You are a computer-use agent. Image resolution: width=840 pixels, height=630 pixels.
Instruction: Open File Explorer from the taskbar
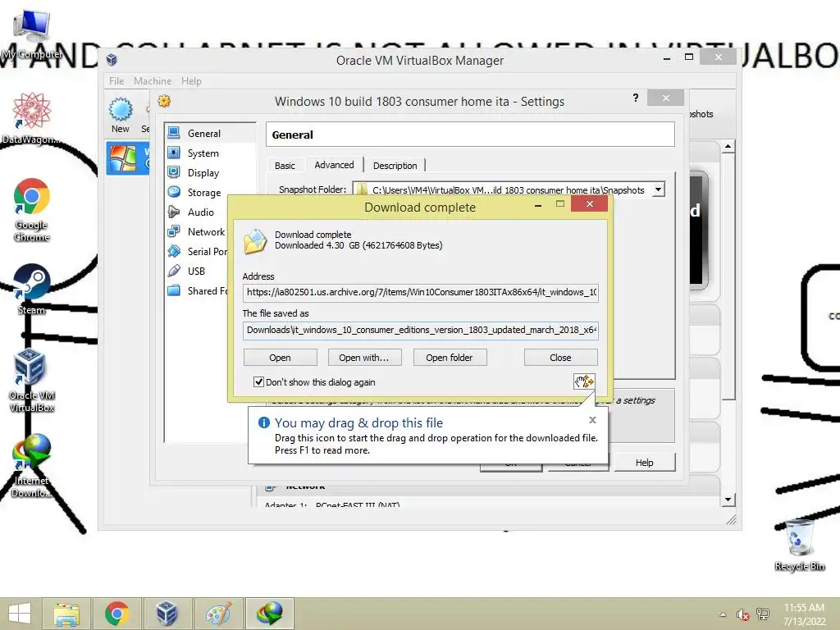(x=66, y=614)
